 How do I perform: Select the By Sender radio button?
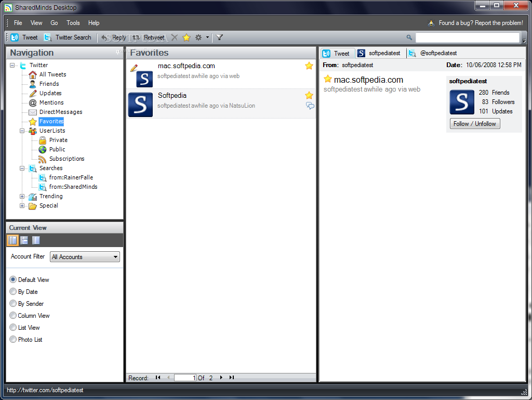coord(13,303)
